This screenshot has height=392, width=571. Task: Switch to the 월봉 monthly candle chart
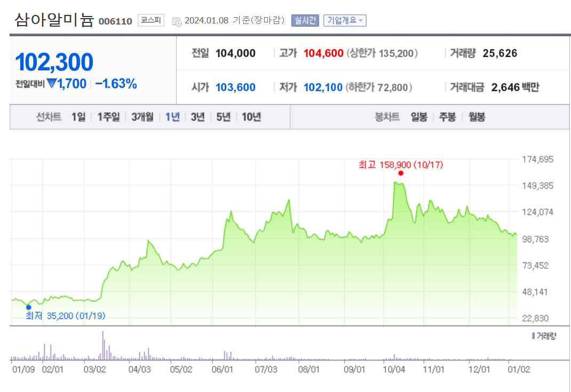(x=477, y=117)
